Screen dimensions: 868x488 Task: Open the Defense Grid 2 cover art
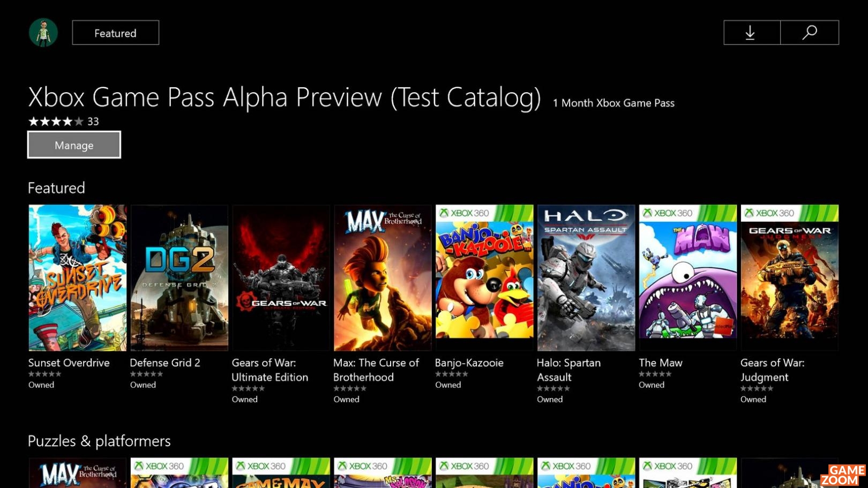(179, 277)
